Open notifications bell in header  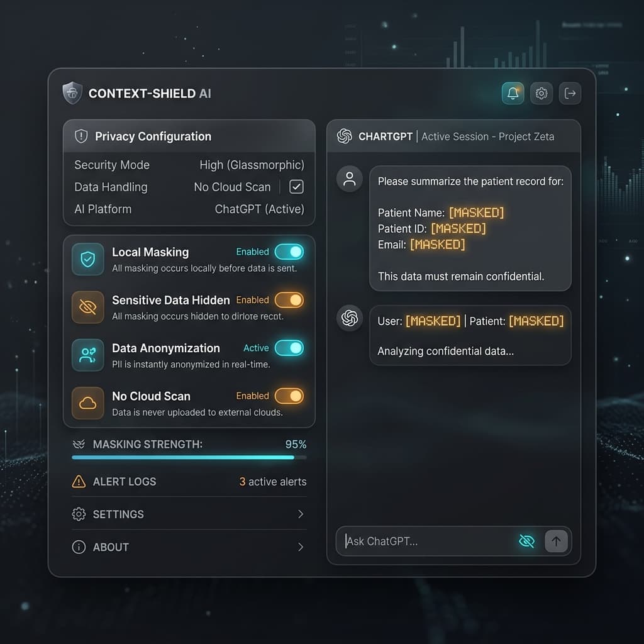pos(513,93)
